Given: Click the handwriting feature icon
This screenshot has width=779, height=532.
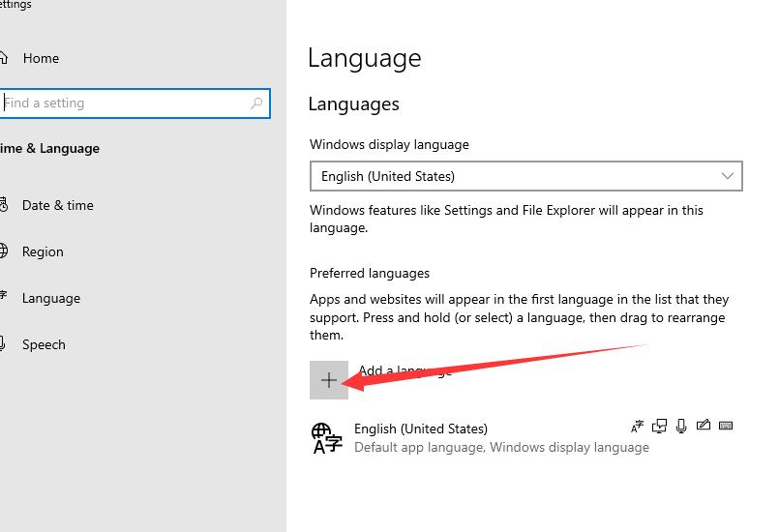Looking at the screenshot, I should click(x=704, y=426).
